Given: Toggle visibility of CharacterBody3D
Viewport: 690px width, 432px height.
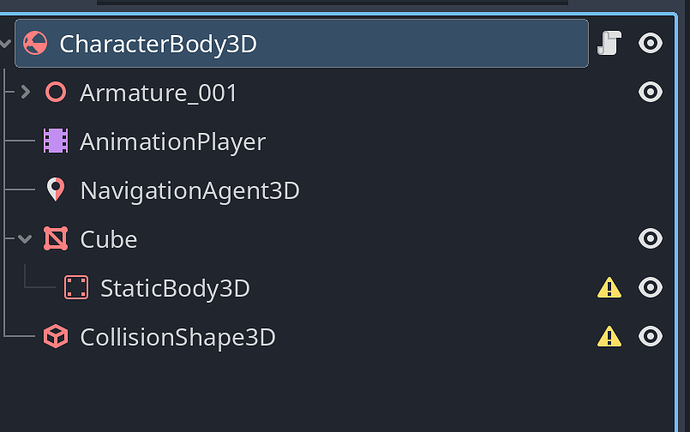Looking at the screenshot, I should pyautogui.click(x=650, y=43).
